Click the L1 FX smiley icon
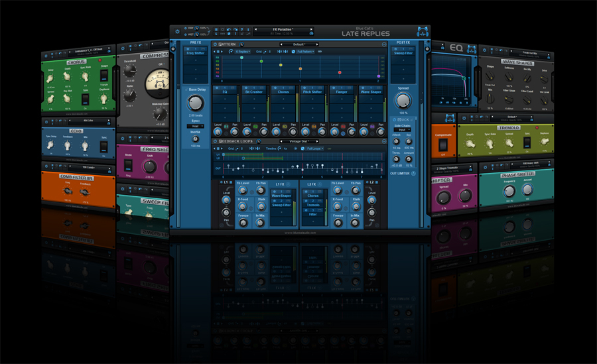 pyautogui.click(x=289, y=184)
